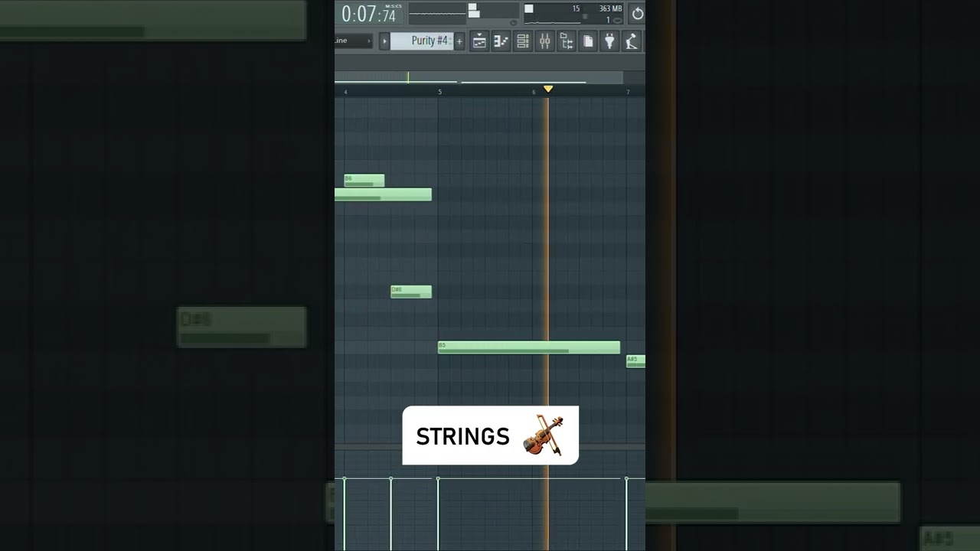Click the CPU usage graph panel
The width and height of the screenshot is (980, 551).
(574, 14)
